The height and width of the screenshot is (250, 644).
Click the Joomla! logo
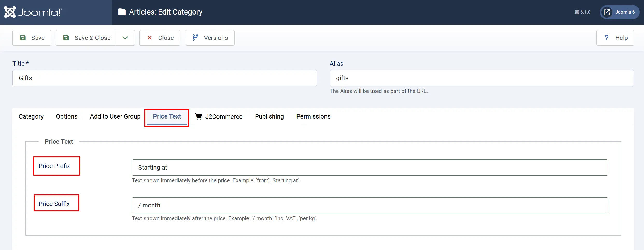click(33, 12)
